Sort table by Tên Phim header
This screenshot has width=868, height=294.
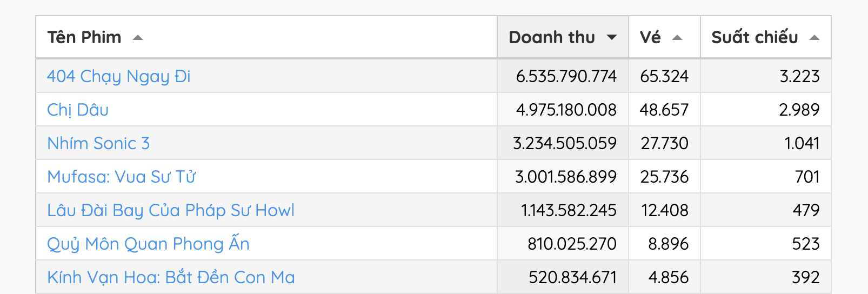coord(84,37)
